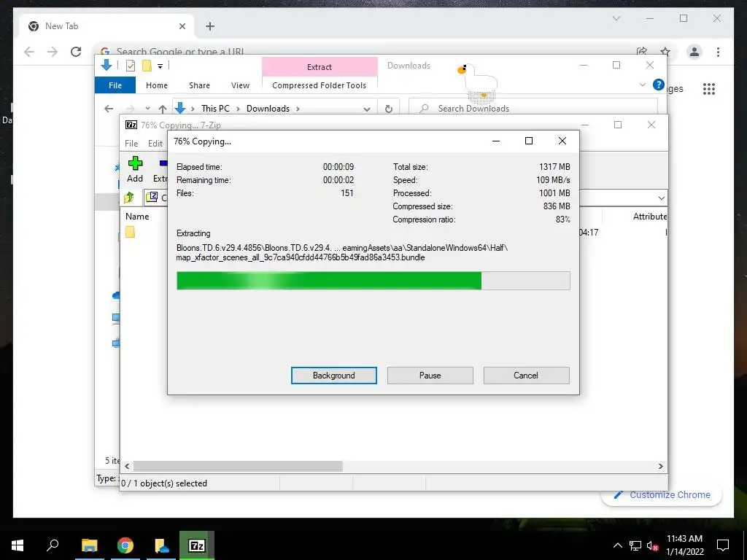Open Explorer recent locations dropdown
Viewport: 747px width, 560px height.
(x=147, y=109)
